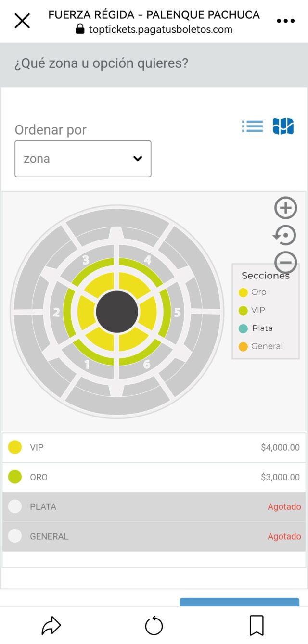The height and width of the screenshot is (644, 308).
Task: Switch to map view
Action: click(283, 126)
